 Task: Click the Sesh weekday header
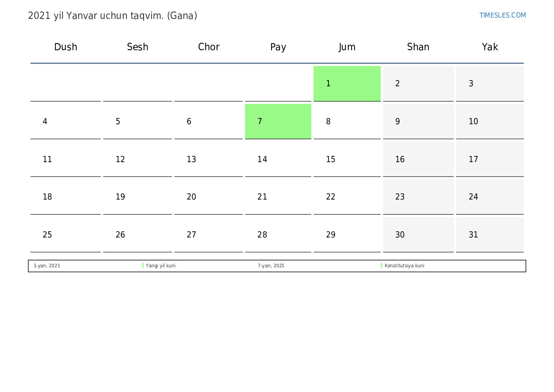[x=137, y=46]
